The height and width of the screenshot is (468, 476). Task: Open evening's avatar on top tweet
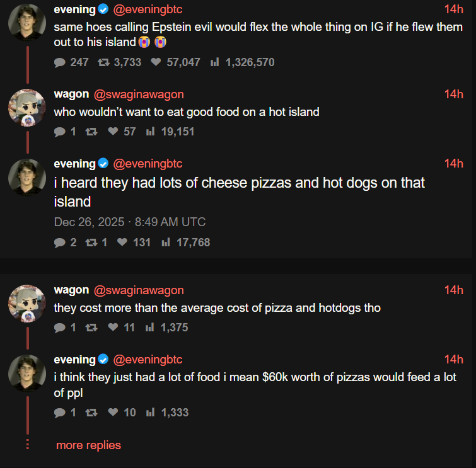click(26, 23)
